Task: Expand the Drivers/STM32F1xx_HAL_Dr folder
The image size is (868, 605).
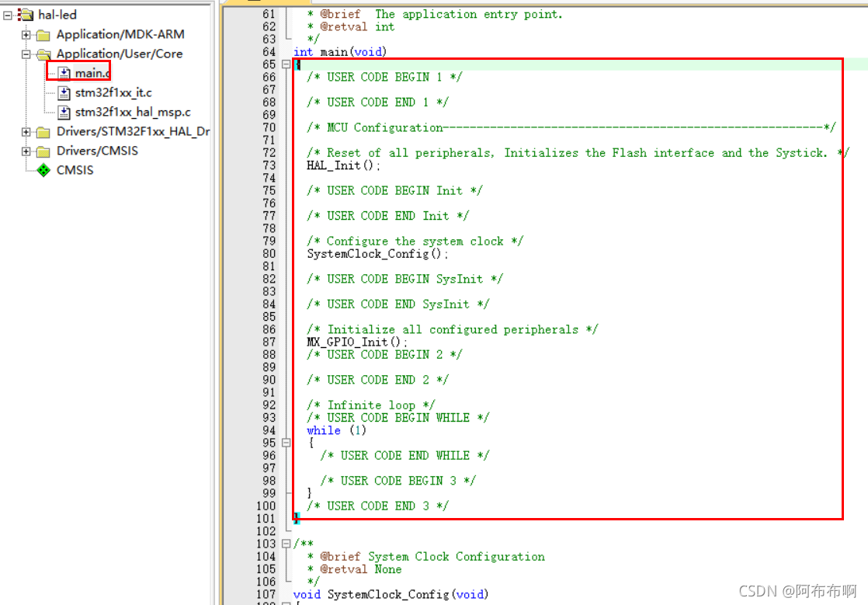Action: (x=26, y=132)
